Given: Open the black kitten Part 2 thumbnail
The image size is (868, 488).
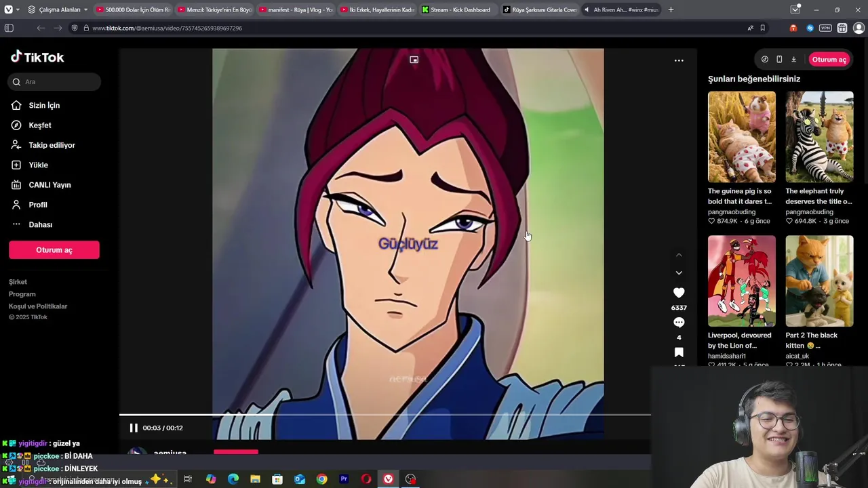Looking at the screenshot, I should click(819, 281).
